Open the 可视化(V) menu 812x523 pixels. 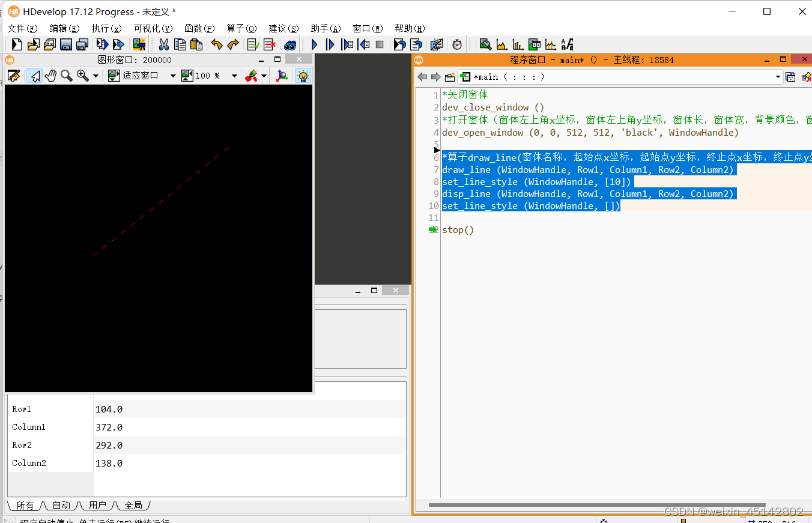(x=153, y=28)
